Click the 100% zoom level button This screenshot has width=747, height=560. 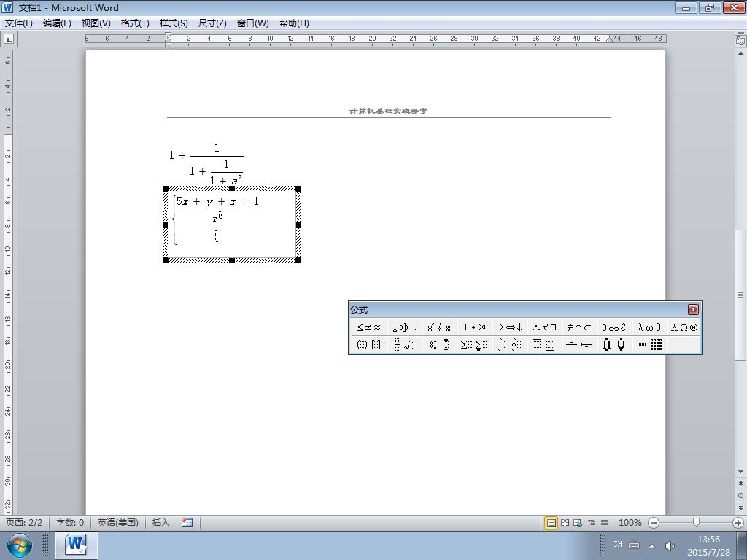[630, 523]
